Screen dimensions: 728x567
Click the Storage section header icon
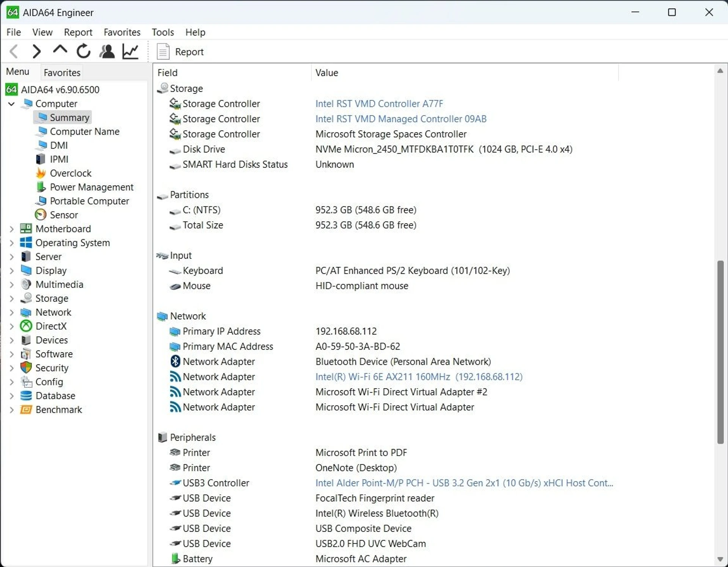pyautogui.click(x=163, y=88)
